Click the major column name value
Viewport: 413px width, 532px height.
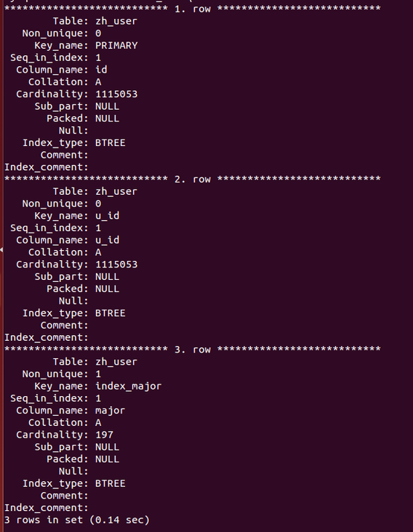click(111, 411)
